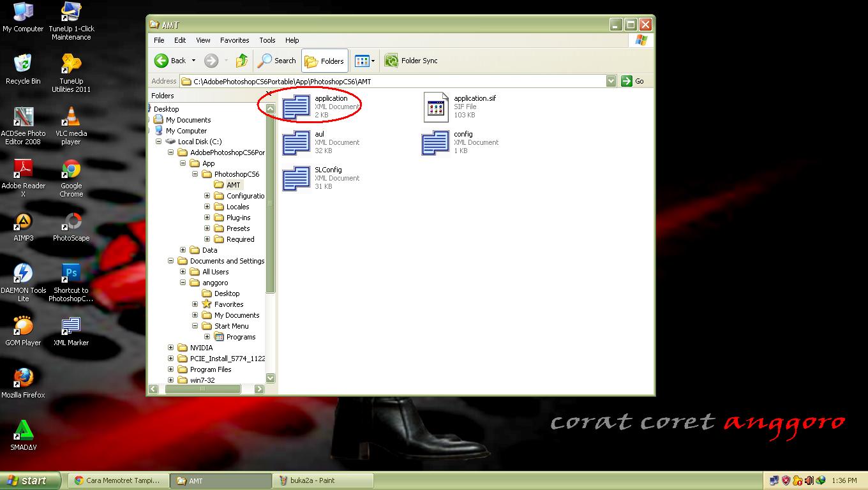Open the Help menu
The image size is (868, 490).
[x=292, y=40]
